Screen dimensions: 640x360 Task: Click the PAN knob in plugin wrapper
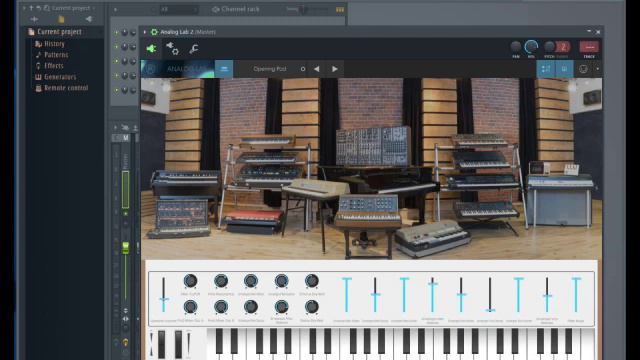tap(516, 47)
